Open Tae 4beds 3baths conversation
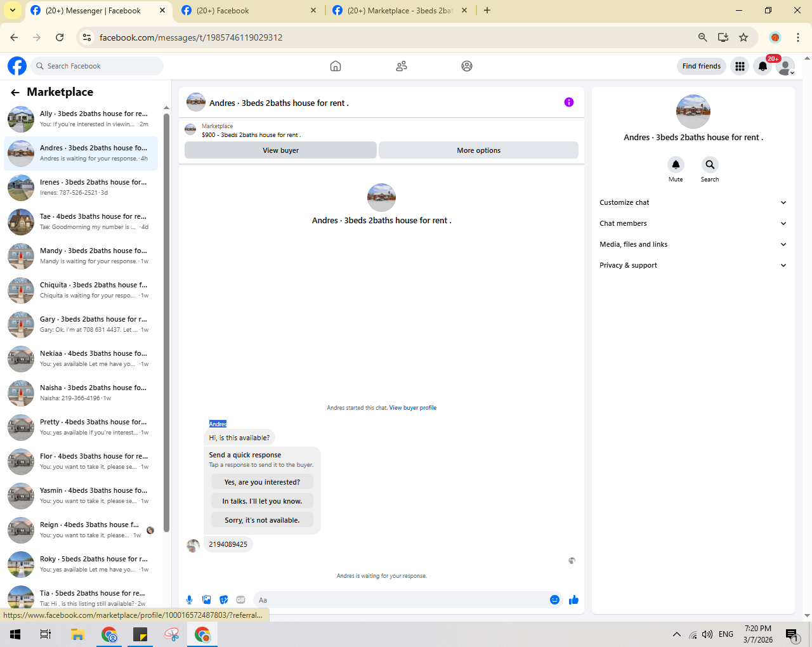Screen dimensions: 812x647 (x=81, y=222)
